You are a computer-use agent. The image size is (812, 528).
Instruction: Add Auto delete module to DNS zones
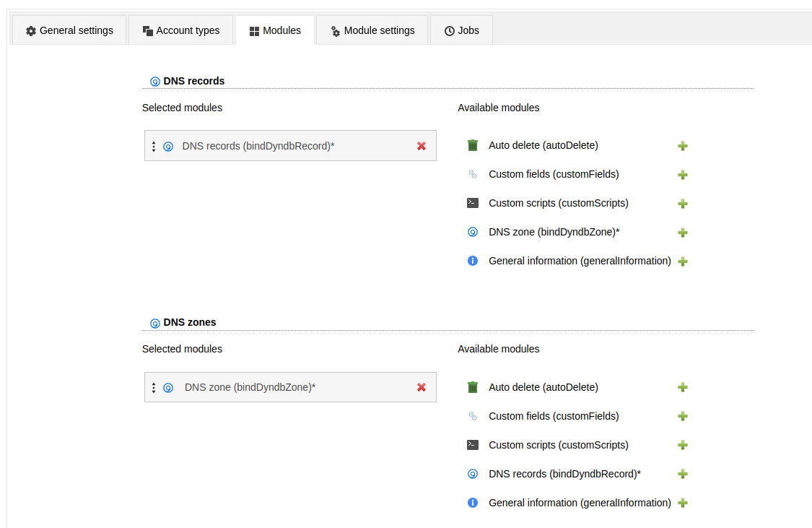point(683,388)
